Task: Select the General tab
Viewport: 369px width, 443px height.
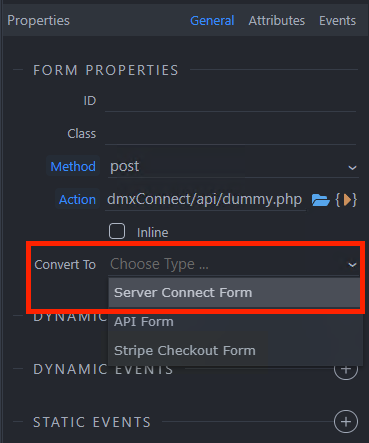Action: pos(212,21)
